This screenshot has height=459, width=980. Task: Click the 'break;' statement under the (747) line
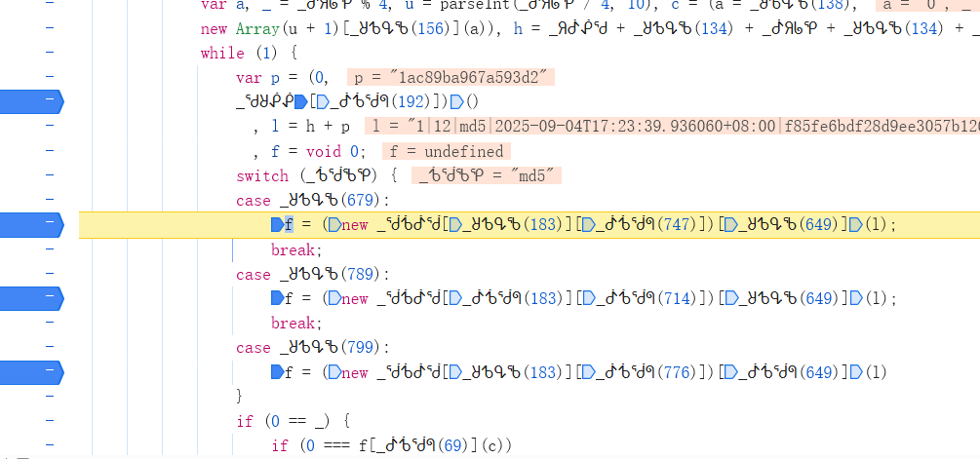coord(296,249)
